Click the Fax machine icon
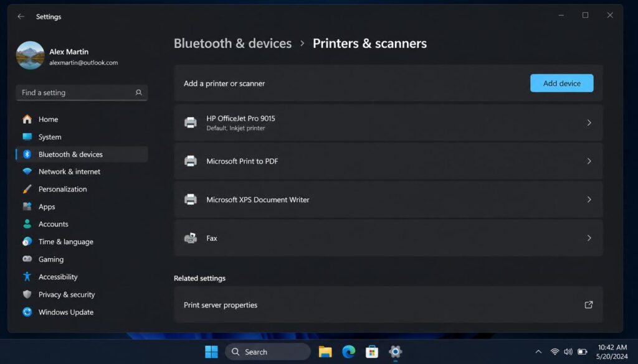 click(x=191, y=238)
